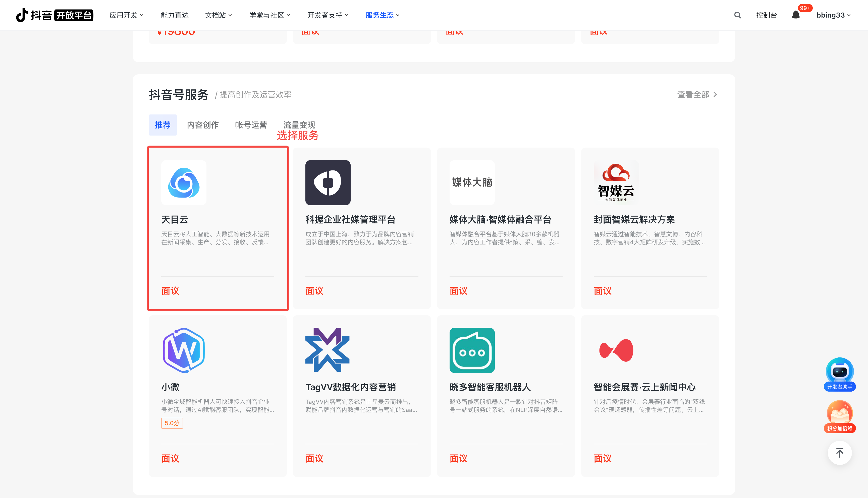Screen dimensions: 868x498
Task: Switch to the 内容创作 tab
Action: coord(202,125)
